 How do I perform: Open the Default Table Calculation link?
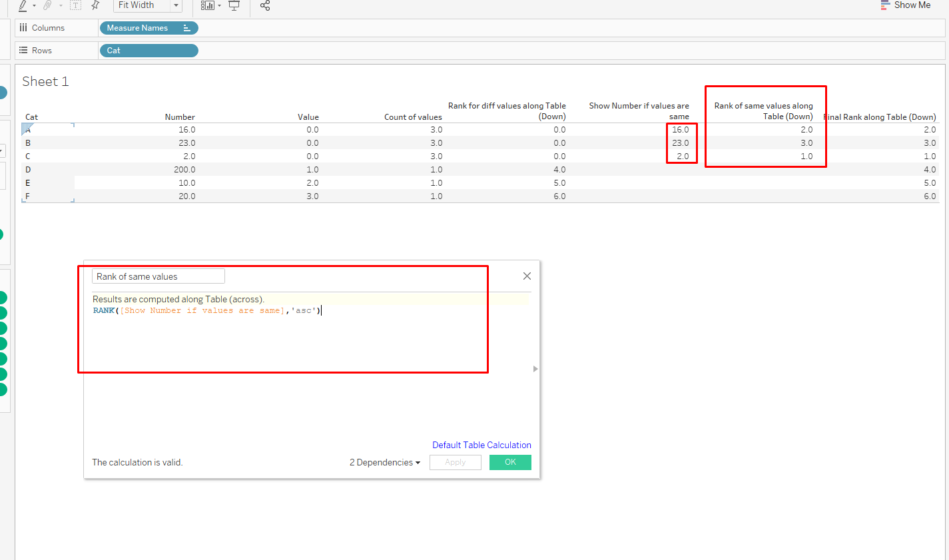pyautogui.click(x=481, y=445)
